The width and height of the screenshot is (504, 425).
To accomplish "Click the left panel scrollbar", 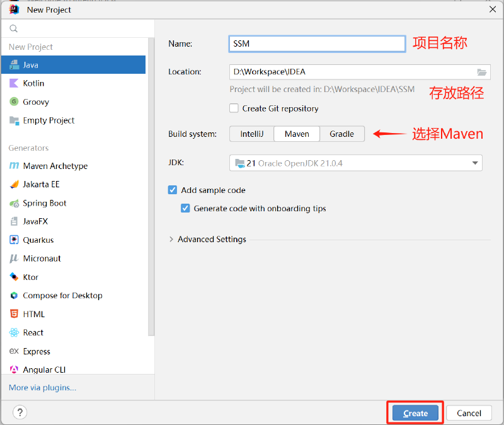I will [151, 187].
